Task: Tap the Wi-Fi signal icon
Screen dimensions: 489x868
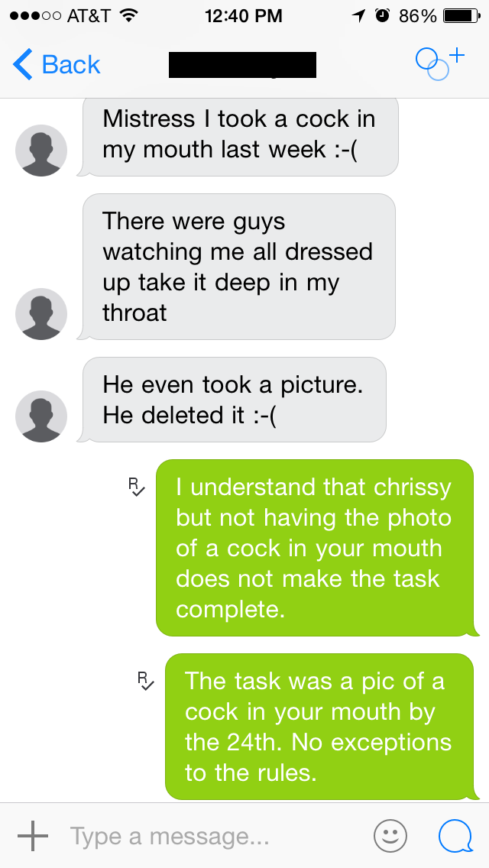Action: (128, 16)
